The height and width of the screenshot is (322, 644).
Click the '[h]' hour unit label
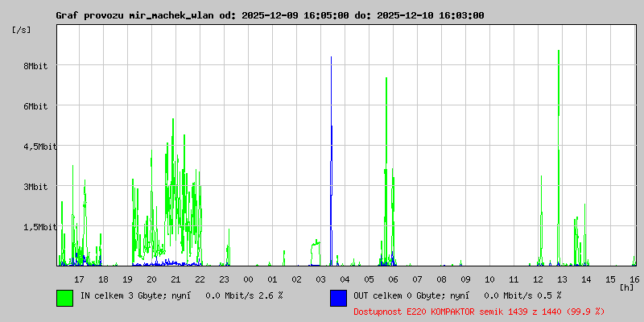tap(627, 287)
